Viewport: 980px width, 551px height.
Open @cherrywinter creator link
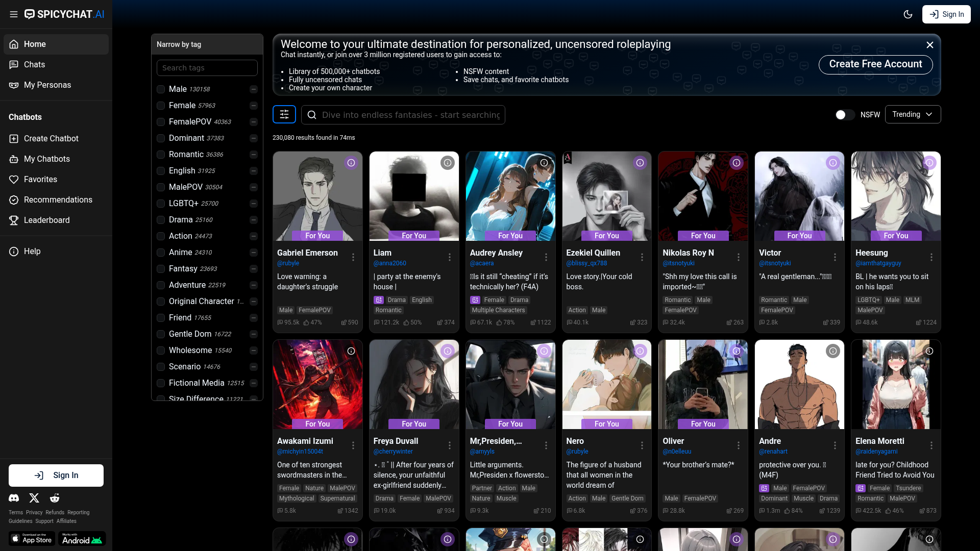[393, 452]
